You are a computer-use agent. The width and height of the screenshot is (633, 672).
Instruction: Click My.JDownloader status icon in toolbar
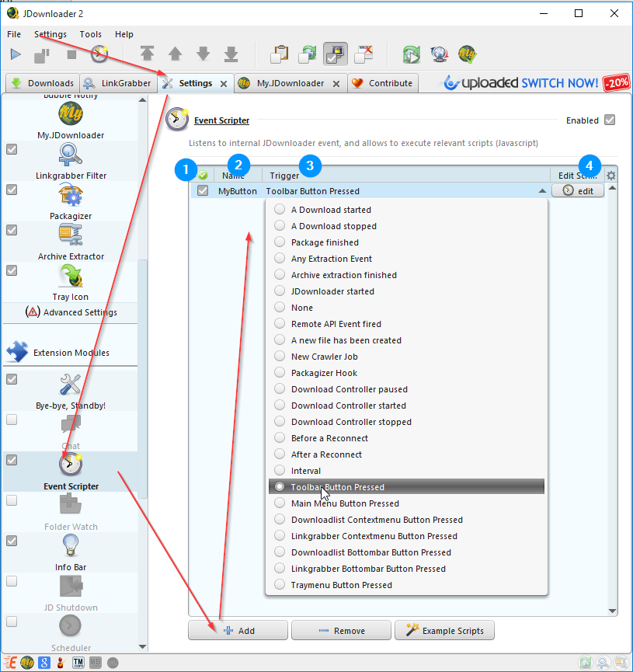(467, 54)
